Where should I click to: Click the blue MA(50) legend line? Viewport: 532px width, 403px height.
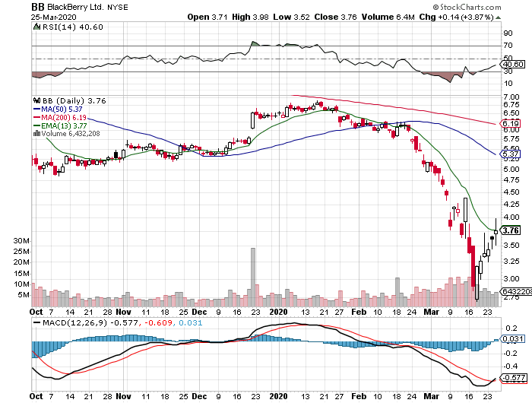pos(35,109)
